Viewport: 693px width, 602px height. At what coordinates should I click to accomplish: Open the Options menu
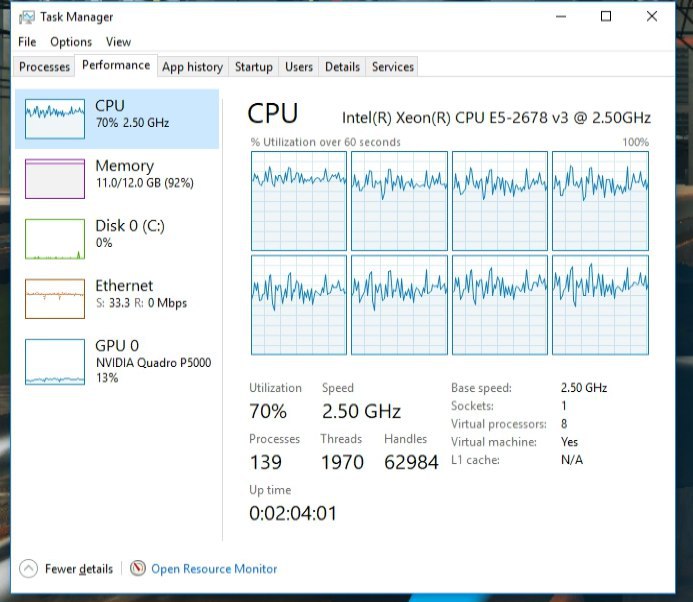pos(71,42)
